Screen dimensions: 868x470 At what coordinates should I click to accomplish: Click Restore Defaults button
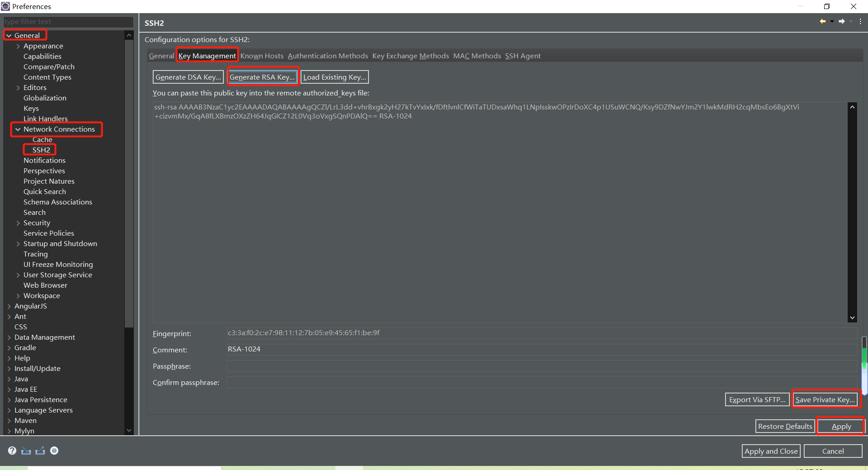point(785,426)
